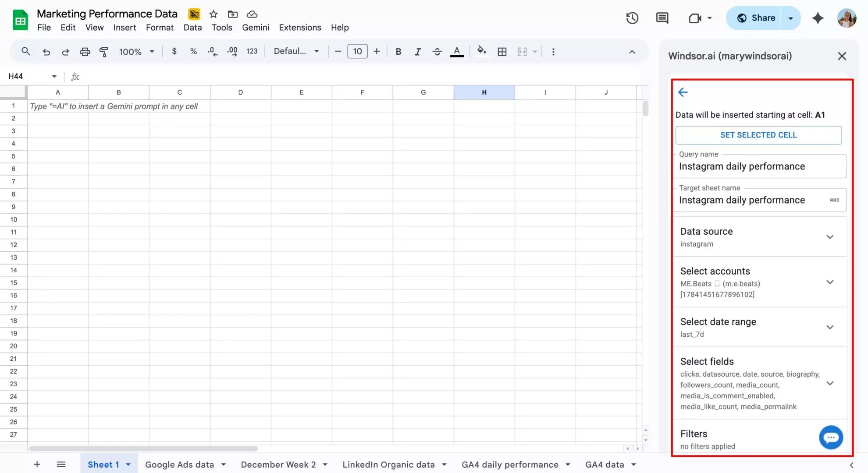Expand the Select date range section
The height and width of the screenshot is (473, 868).
[x=830, y=327]
